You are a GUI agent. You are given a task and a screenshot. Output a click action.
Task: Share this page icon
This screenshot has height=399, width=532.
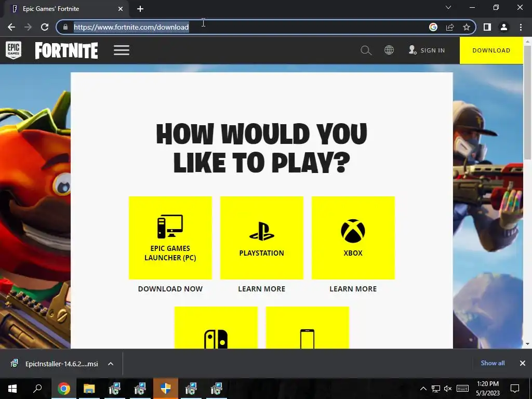coord(450,27)
